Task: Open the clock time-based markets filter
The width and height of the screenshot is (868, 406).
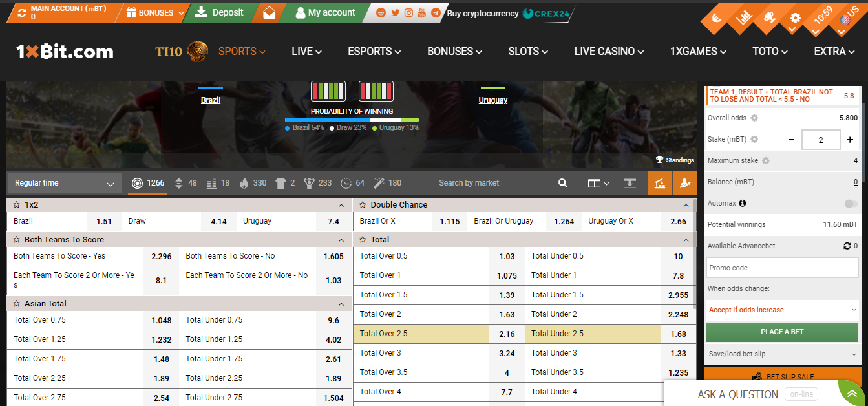Action: (346, 183)
